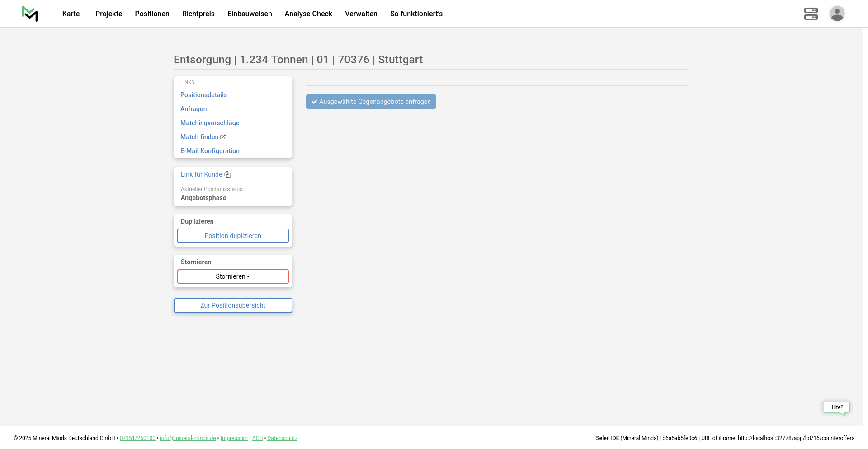The height and width of the screenshot is (449, 868).
Task: Open the Positionsdetails link
Action: pos(203,95)
